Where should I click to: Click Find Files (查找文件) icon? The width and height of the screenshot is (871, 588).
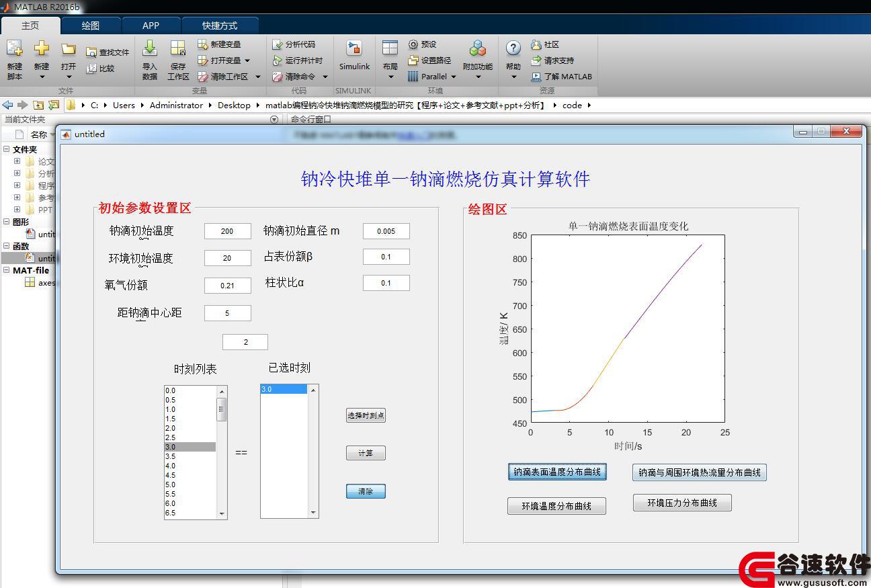click(x=92, y=52)
